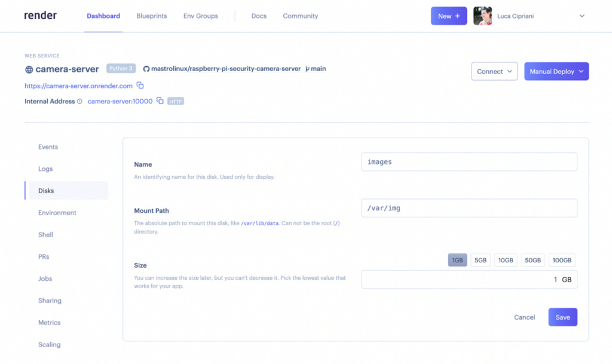Click the camera-server:10000 internal address link
This screenshot has width=612, height=364.
tap(120, 101)
